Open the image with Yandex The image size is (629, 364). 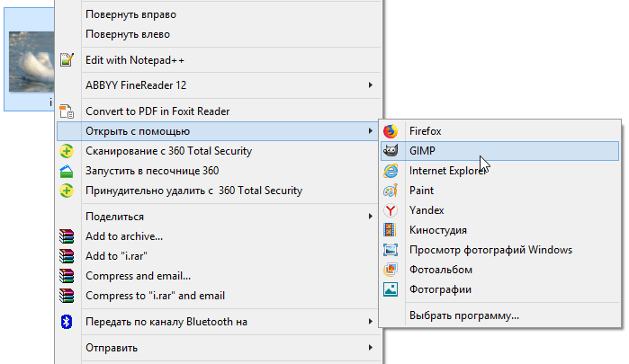[499, 210]
